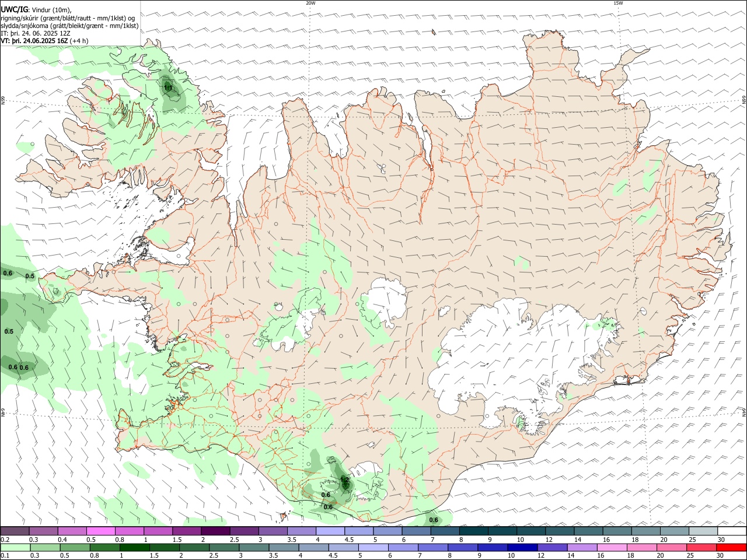The image size is (747, 560).
Task: Click the dark mauve 0.2 snow legend swatch
Action: pyautogui.click(x=15, y=531)
